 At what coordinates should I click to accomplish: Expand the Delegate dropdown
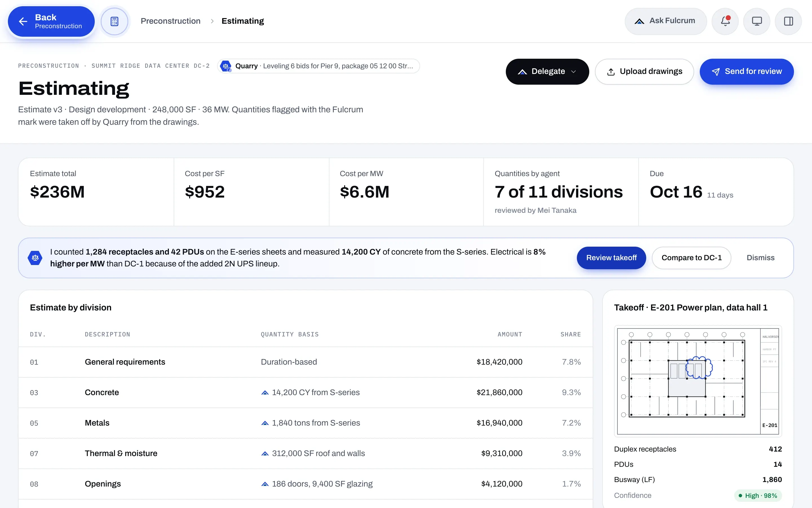point(547,72)
